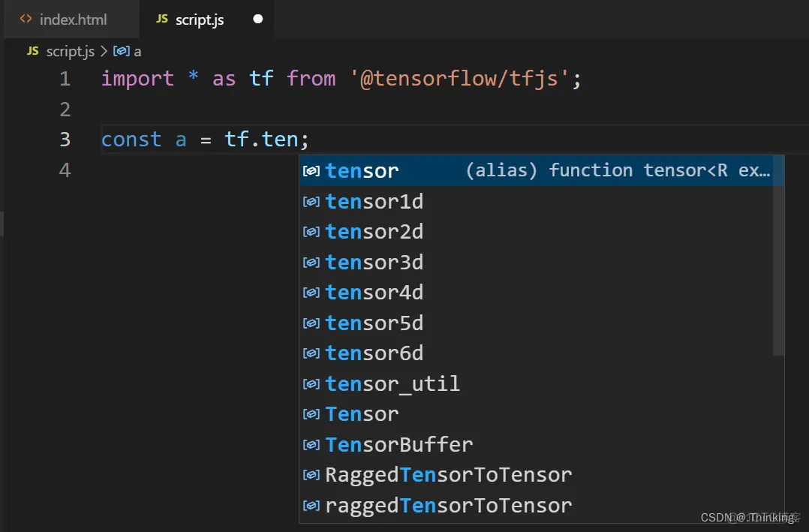The height and width of the screenshot is (532, 809).
Task: Place cursor on 'tf.ten' in line 3
Action: (x=262, y=140)
